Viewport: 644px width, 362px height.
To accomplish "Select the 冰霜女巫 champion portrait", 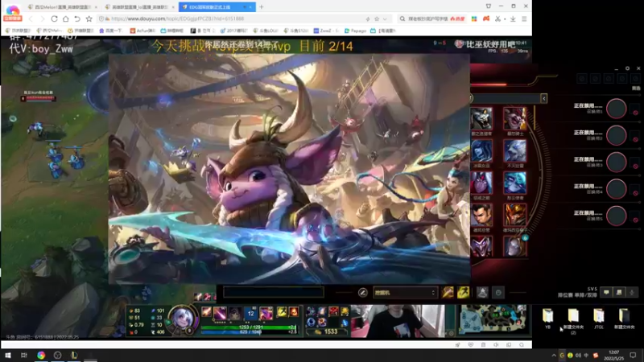I will tap(481, 151).
